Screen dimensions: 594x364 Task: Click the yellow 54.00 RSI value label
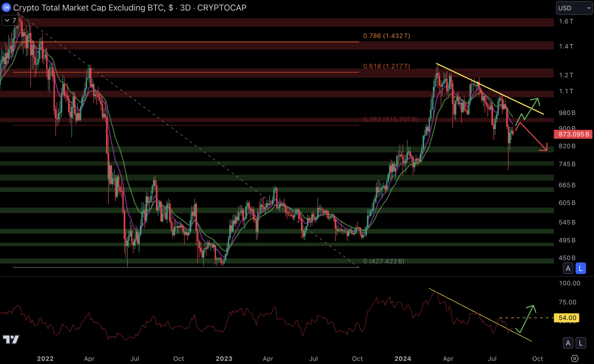(x=567, y=318)
